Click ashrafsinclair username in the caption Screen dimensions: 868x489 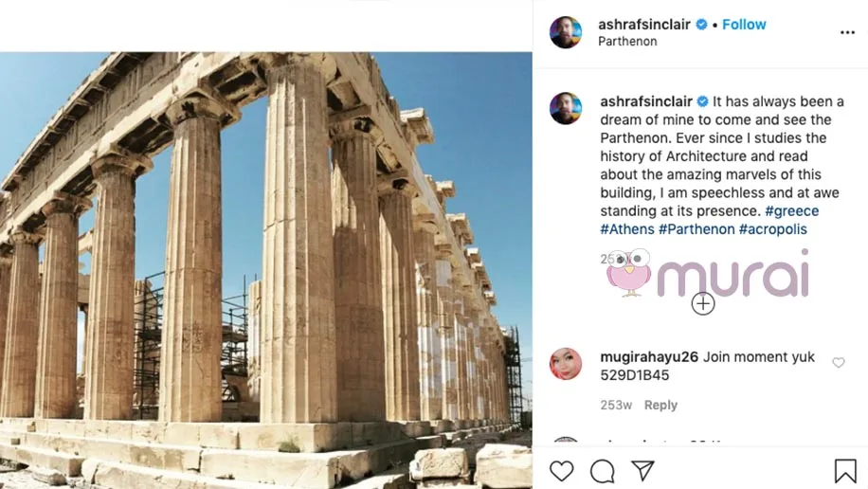646,102
